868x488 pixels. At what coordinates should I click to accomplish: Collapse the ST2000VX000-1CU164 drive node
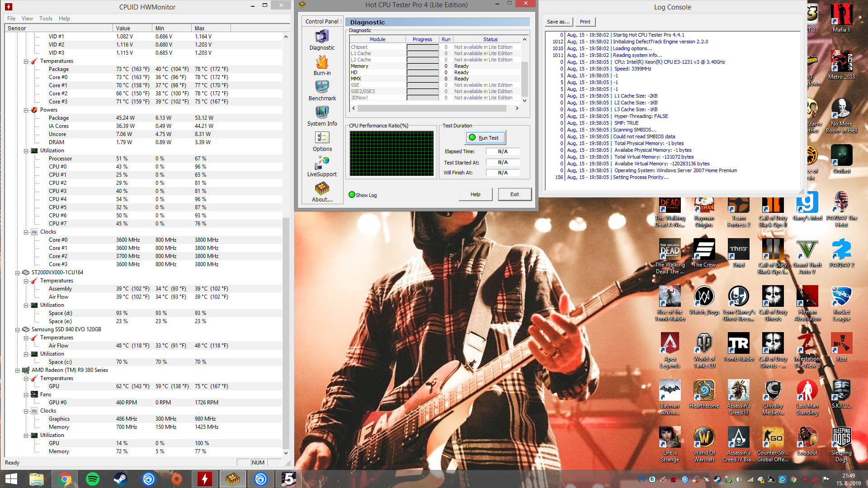[17, 273]
